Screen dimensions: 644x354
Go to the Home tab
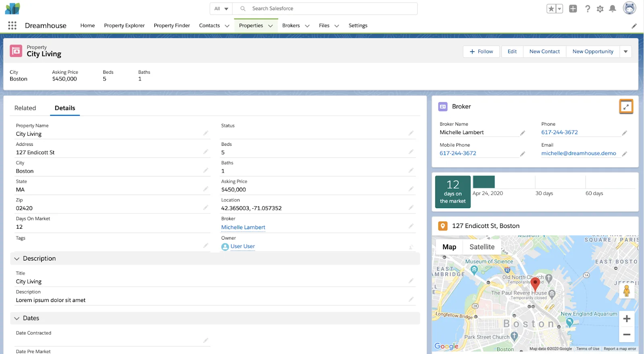[87, 25]
